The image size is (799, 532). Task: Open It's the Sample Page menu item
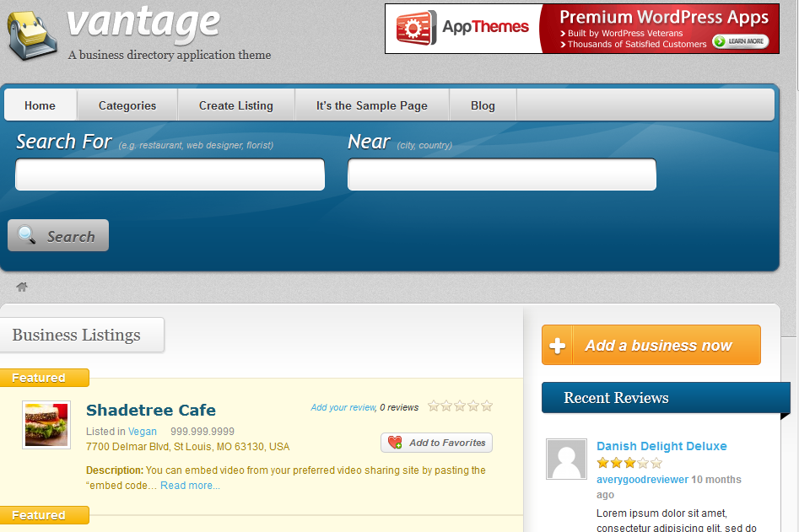372,105
